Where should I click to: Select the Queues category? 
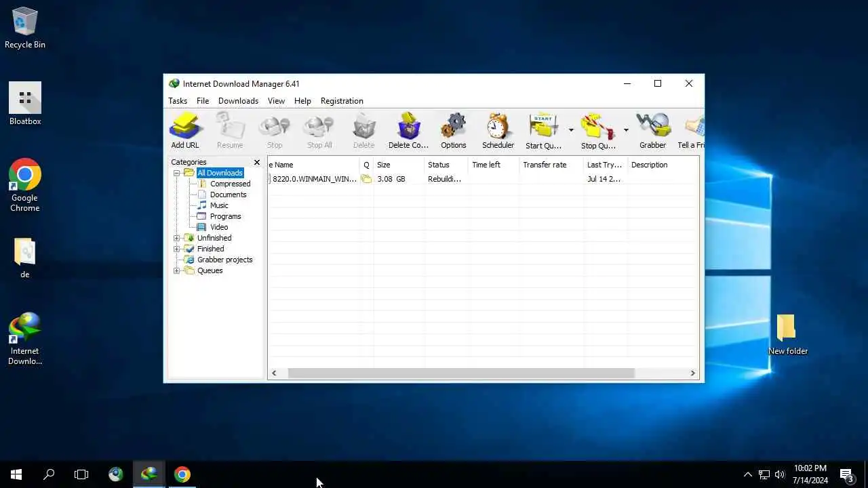(210, 270)
